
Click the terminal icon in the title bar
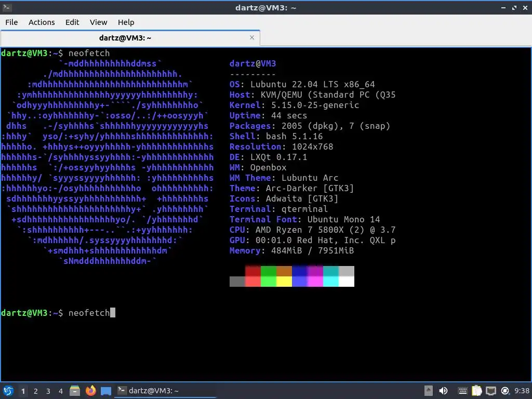point(7,7)
